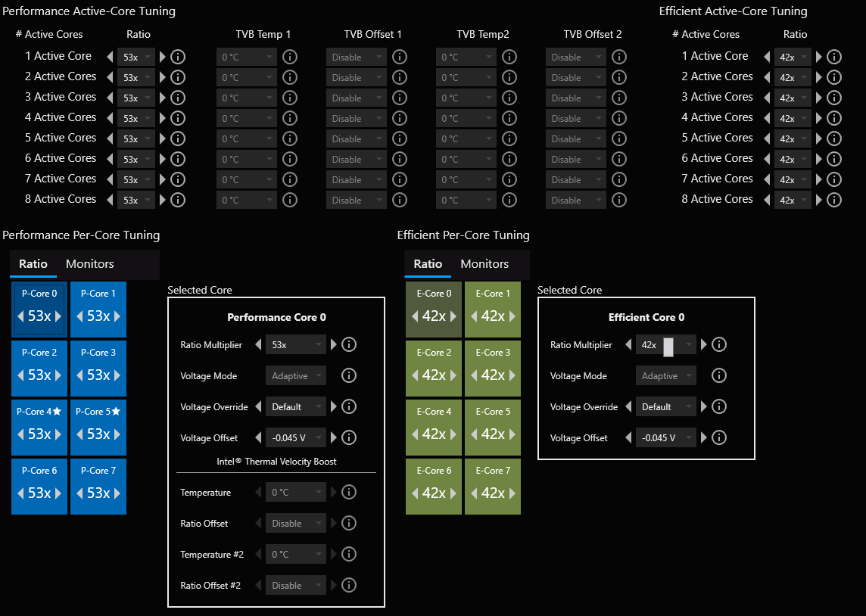Open info for Thermal Velocity Boost Temperature
This screenshot has height=616, width=866.
[x=349, y=492]
